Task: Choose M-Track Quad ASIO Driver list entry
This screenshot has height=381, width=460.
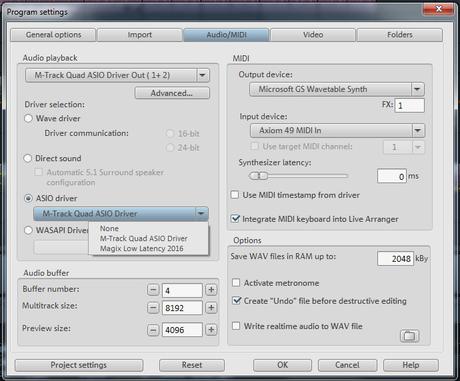Action: tap(144, 238)
